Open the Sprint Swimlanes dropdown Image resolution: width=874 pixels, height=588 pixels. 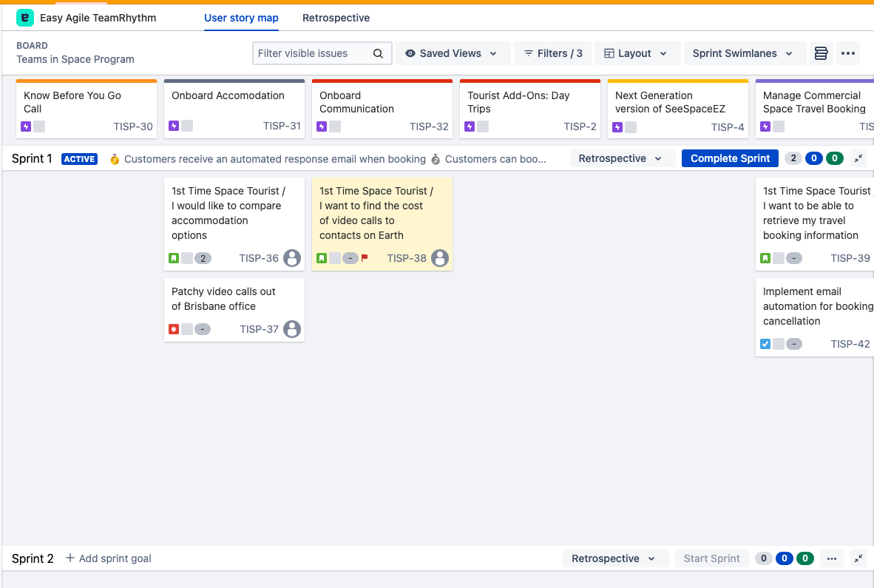[x=742, y=53]
